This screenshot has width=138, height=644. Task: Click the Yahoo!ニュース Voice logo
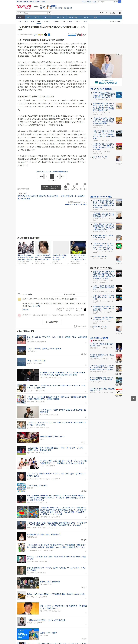click(x=77, y=35)
